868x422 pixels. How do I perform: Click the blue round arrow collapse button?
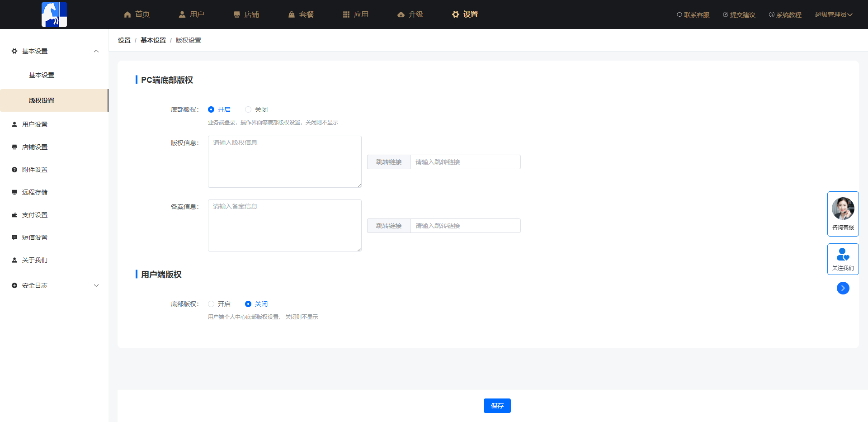[x=843, y=288]
